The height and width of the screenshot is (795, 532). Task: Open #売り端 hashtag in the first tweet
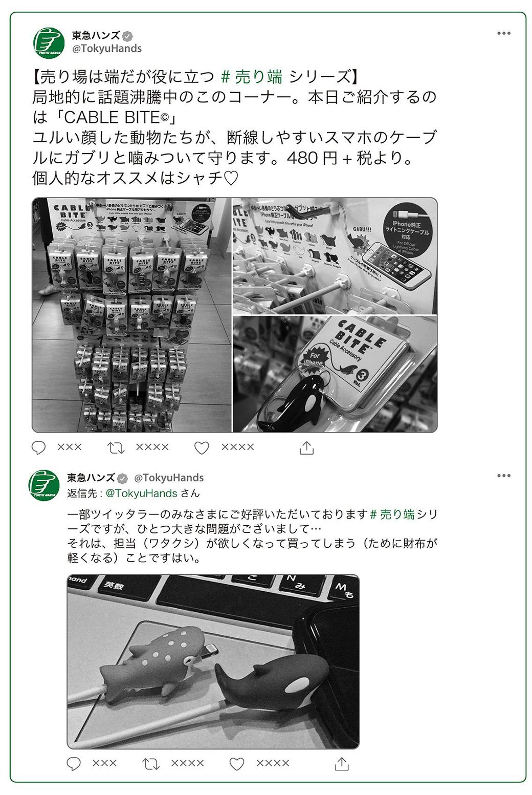252,77
